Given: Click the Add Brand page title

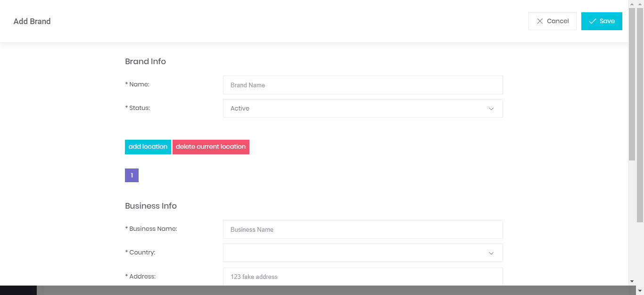Looking at the screenshot, I should click(32, 21).
